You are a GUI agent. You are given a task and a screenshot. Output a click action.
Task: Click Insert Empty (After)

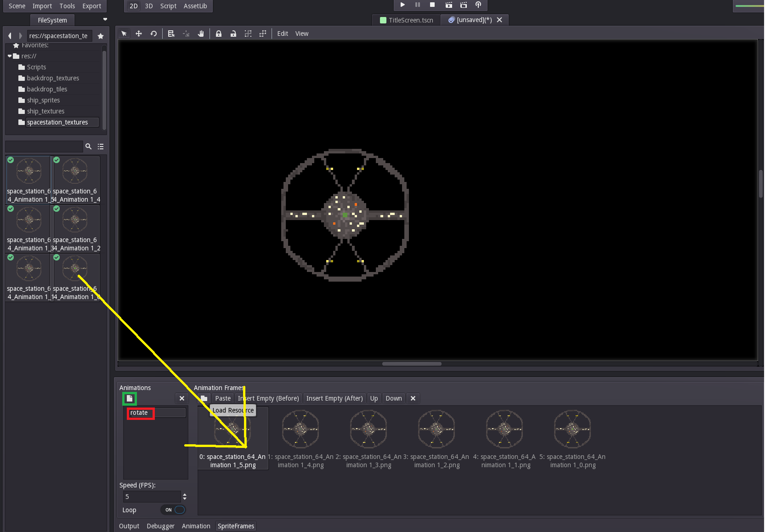pos(334,398)
